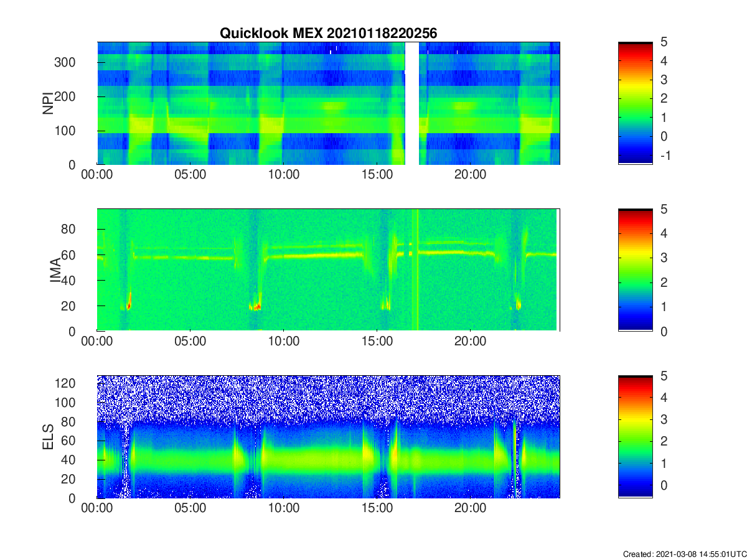Click the 05:00 time label under NPI plot
Screen dimensions: 747x560
(190, 175)
